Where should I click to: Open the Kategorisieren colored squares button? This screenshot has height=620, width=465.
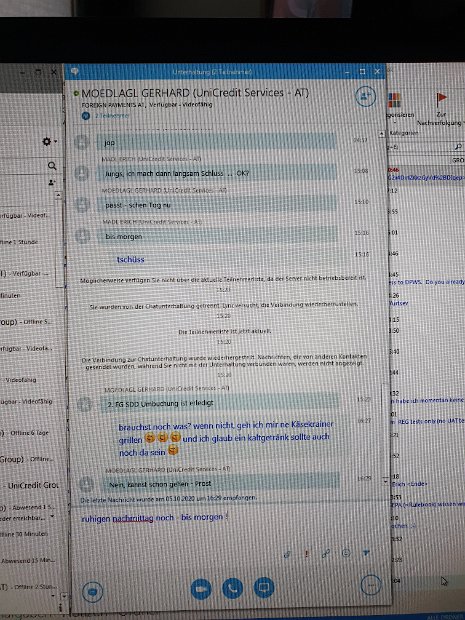click(397, 106)
